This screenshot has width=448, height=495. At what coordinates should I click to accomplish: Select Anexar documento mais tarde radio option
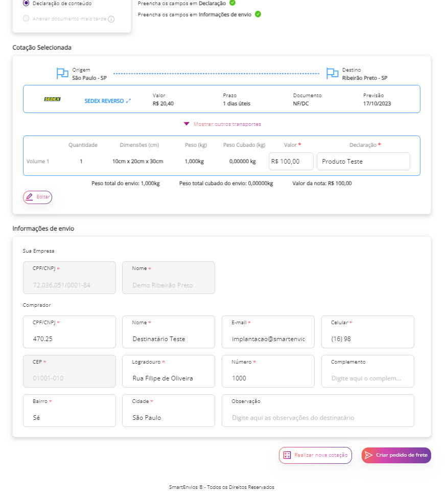(26, 18)
